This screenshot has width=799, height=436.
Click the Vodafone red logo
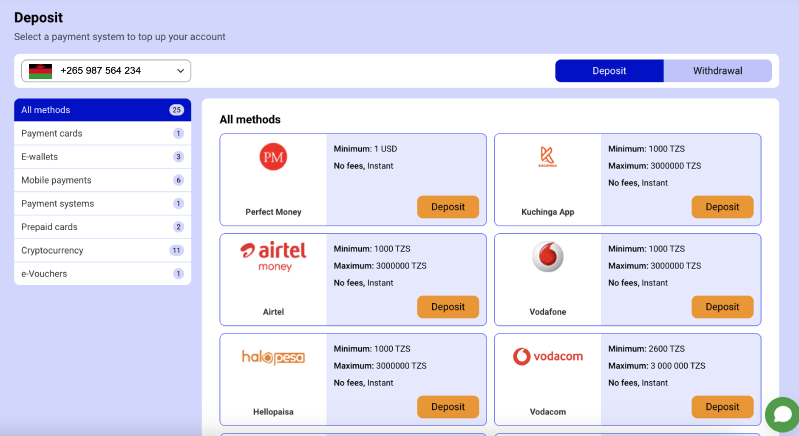pos(548,256)
